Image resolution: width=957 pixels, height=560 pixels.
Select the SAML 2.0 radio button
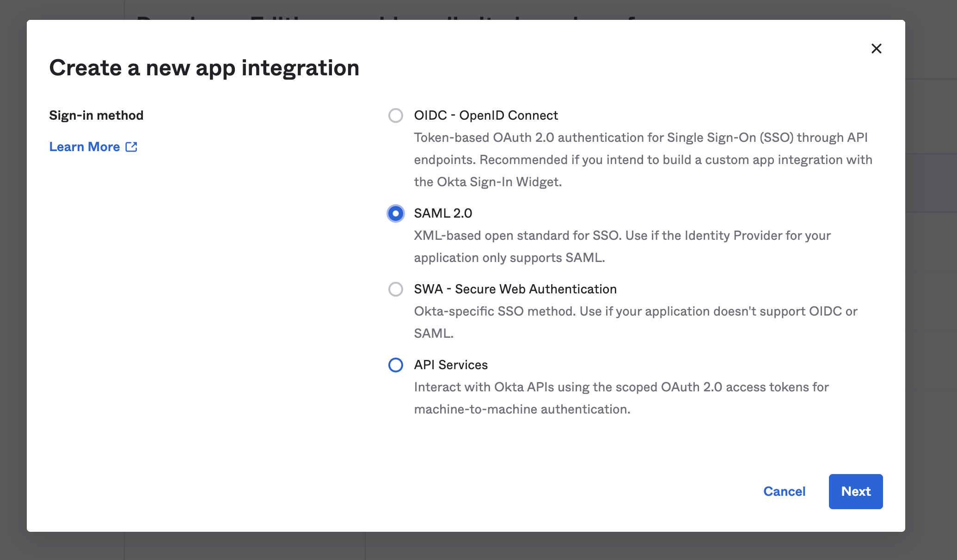tap(395, 213)
